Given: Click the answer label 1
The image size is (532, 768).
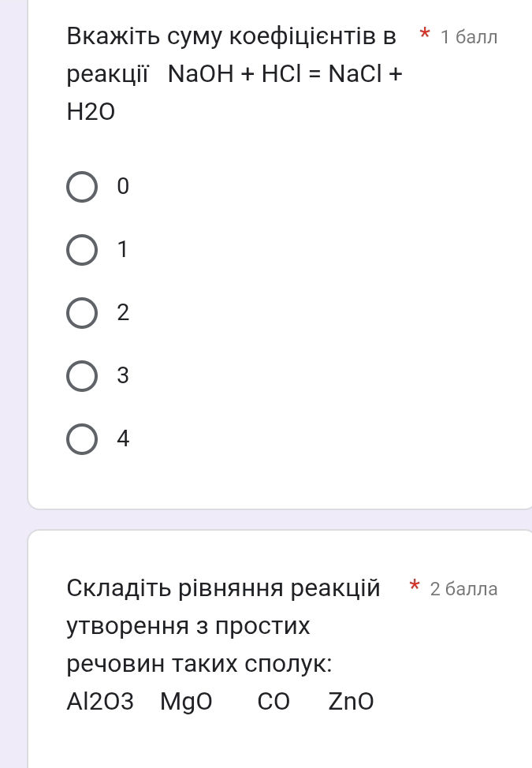Looking at the screenshot, I should pos(122,250).
